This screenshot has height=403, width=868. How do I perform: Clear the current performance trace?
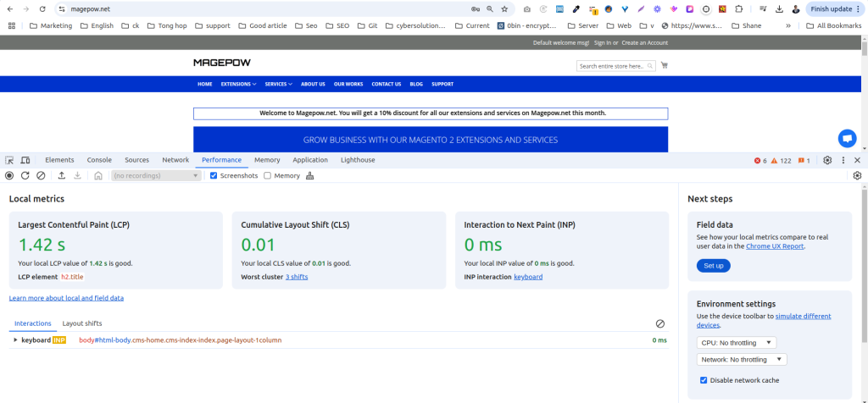click(41, 175)
